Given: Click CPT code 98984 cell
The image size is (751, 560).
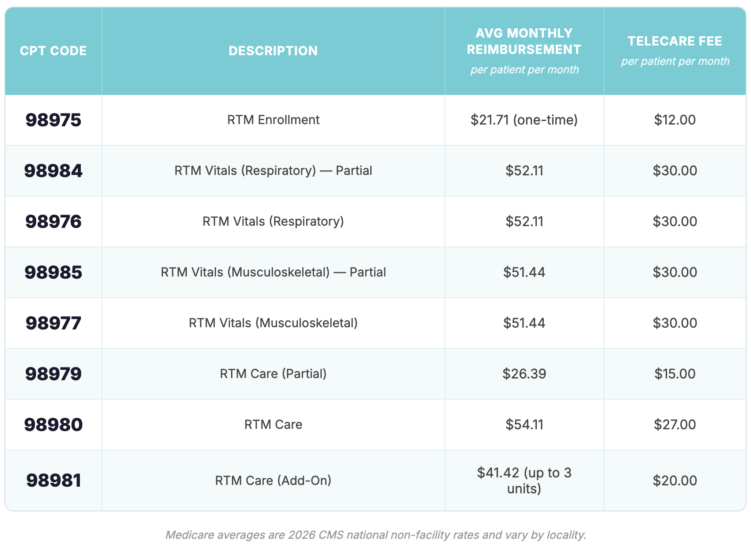Looking at the screenshot, I should [x=53, y=171].
